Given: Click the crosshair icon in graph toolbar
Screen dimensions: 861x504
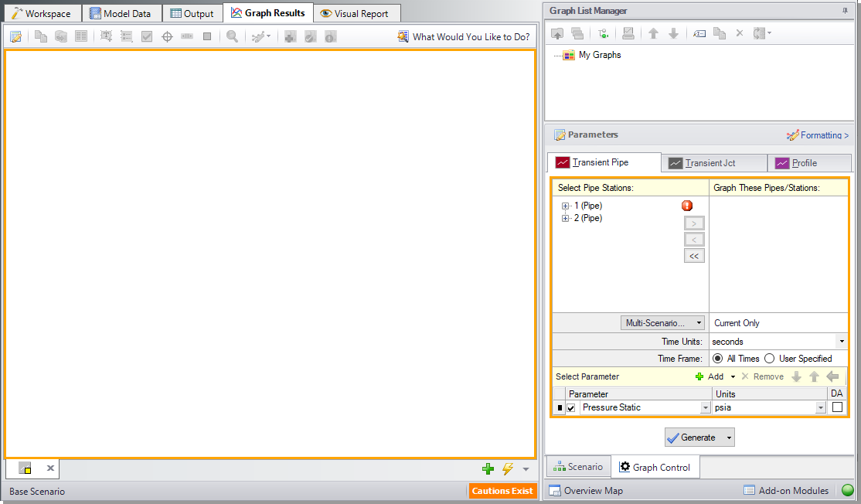Looking at the screenshot, I should coord(167,36).
